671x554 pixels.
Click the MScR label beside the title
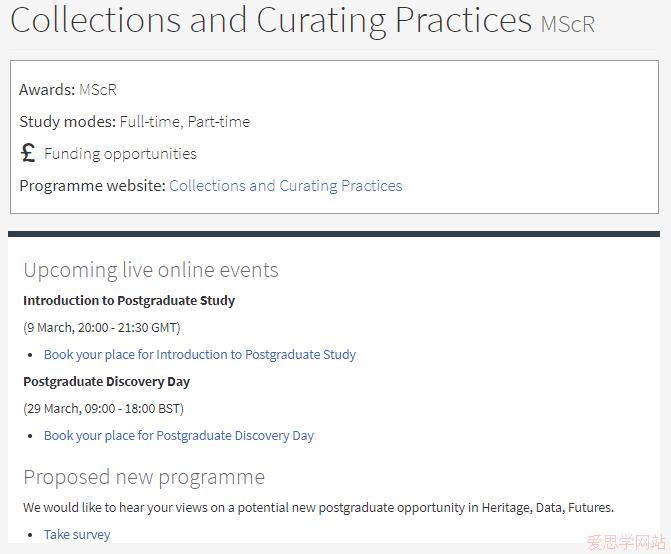(x=568, y=24)
